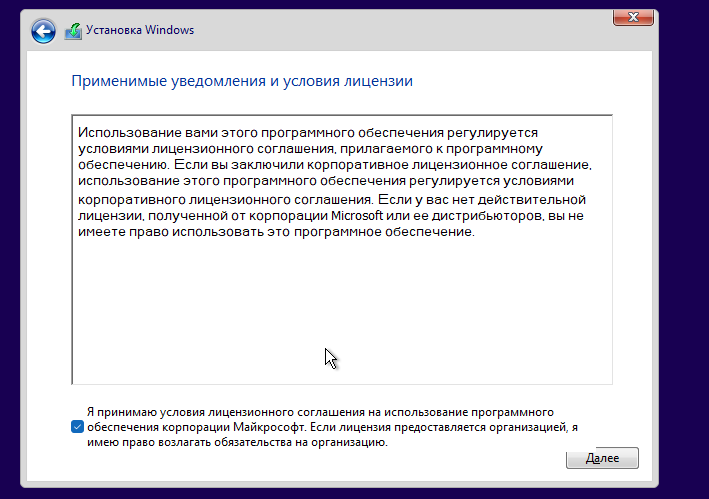This screenshot has height=499, width=709.
Task: Close the Установка Windows window
Action: (633, 17)
